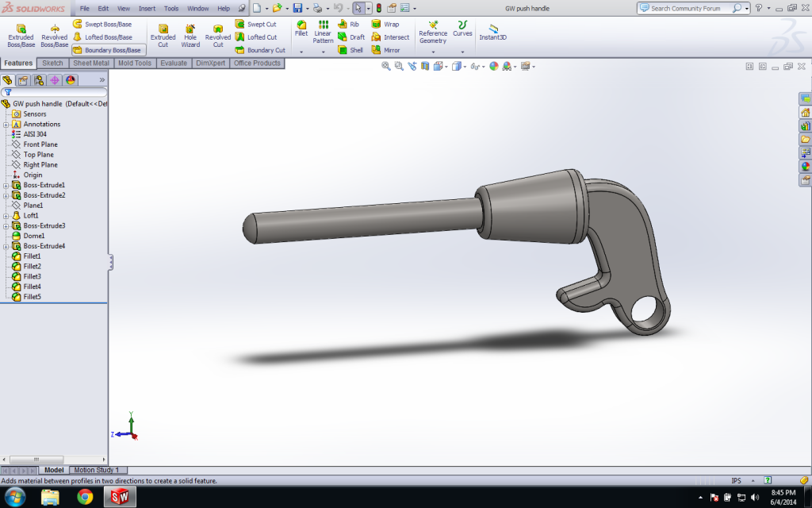812x508 pixels.
Task: Open the Section View tool
Action: click(426, 67)
